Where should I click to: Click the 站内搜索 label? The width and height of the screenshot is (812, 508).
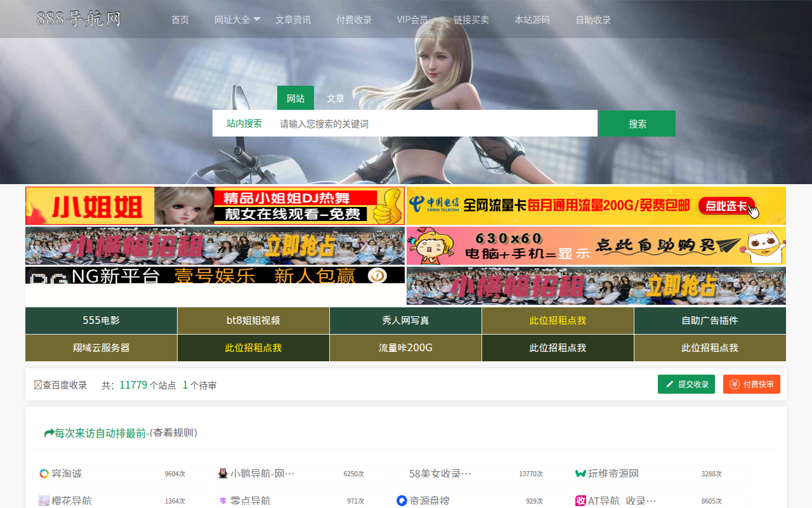(244, 123)
